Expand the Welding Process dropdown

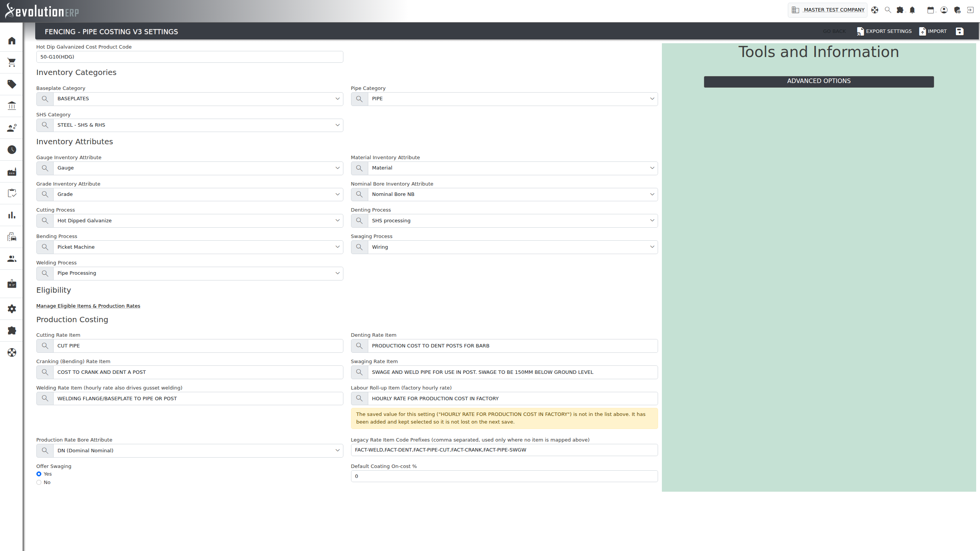pos(198,273)
